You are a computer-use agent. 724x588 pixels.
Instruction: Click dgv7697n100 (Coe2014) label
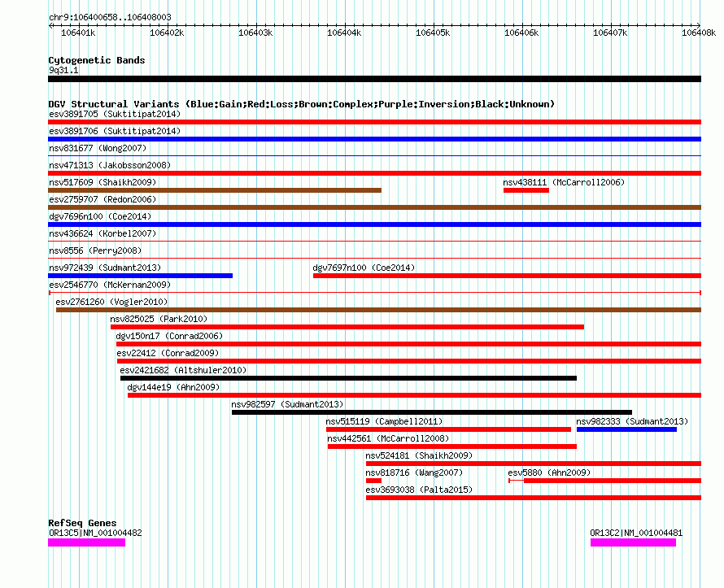pyautogui.click(x=364, y=268)
